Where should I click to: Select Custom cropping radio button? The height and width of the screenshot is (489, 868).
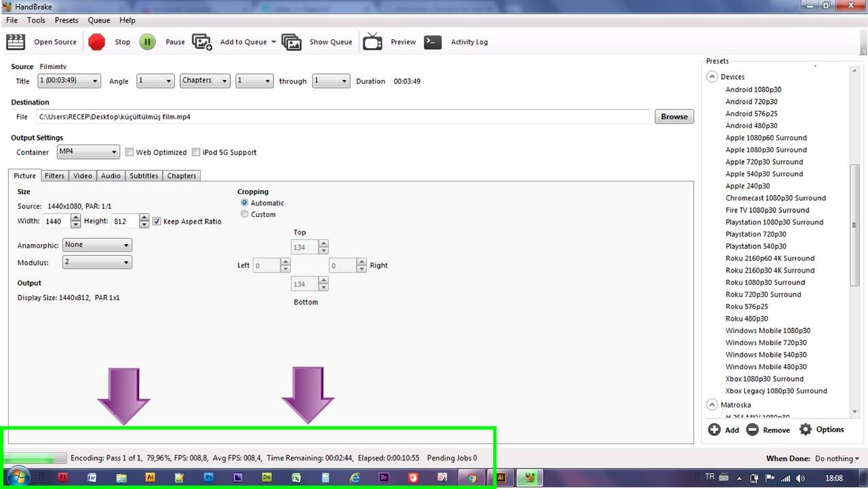point(245,214)
